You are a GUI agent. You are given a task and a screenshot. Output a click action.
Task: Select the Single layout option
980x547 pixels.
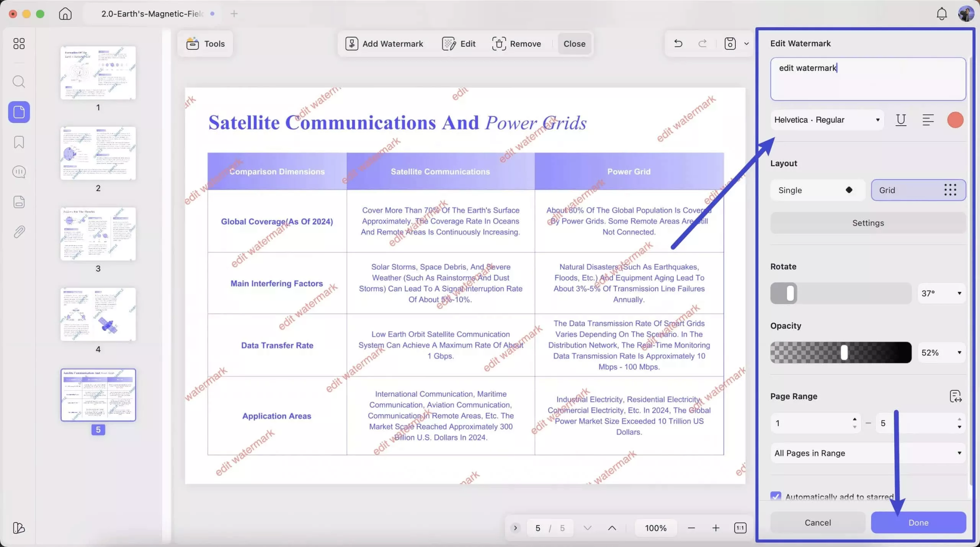click(817, 190)
